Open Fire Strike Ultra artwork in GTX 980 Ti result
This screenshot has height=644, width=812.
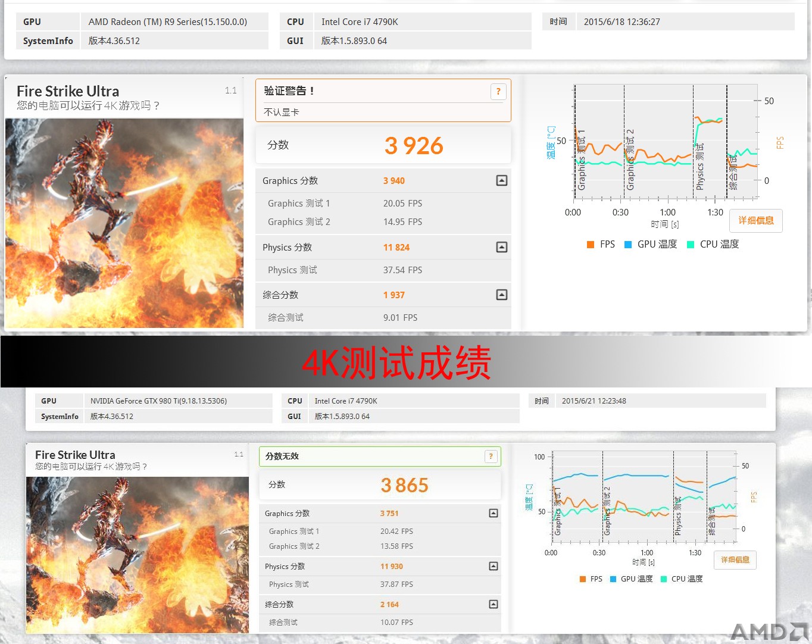pos(138,555)
